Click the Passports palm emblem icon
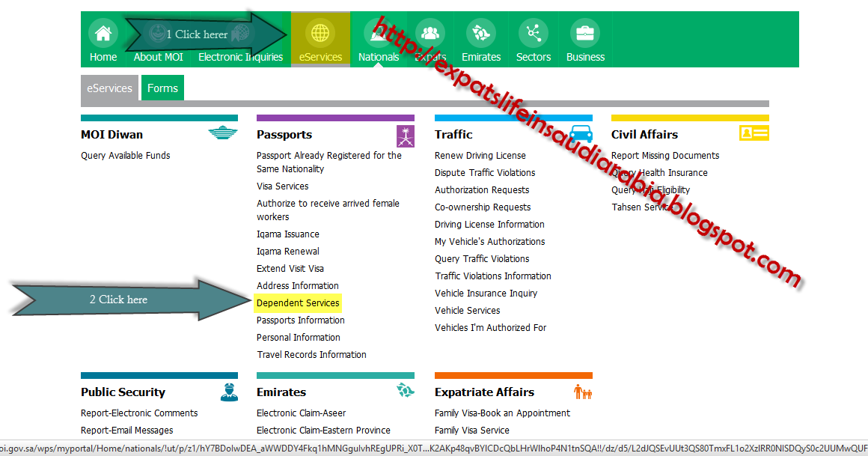868x456 pixels. point(406,136)
